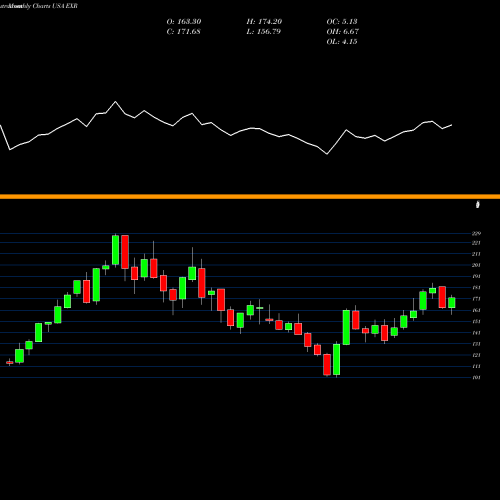Select the first small red candlestick at far left

coord(10,362)
